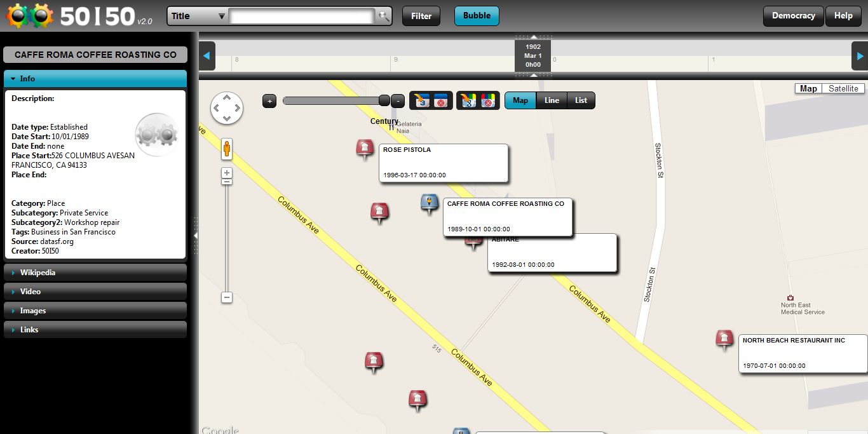The height and width of the screenshot is (434, 868).
Task: Click the Caffe Roma Coffee Roasting Co title header
Action: tap(95, 55)
